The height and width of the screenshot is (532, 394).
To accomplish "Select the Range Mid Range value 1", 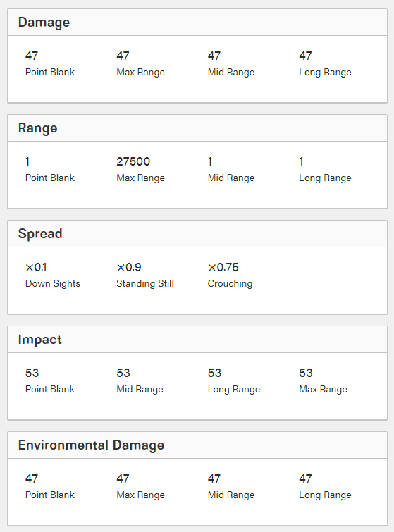I will click(210, 161).
